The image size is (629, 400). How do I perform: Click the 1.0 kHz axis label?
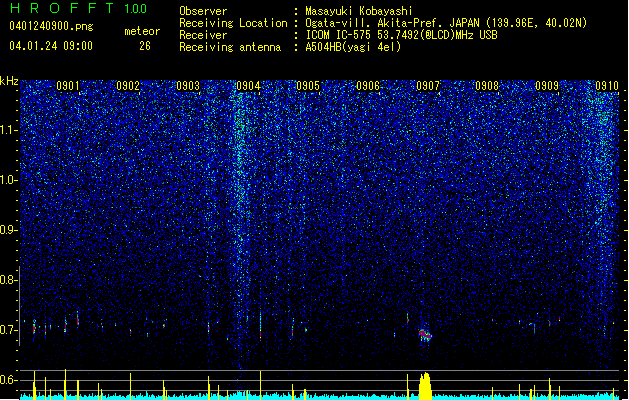[9, 180]
